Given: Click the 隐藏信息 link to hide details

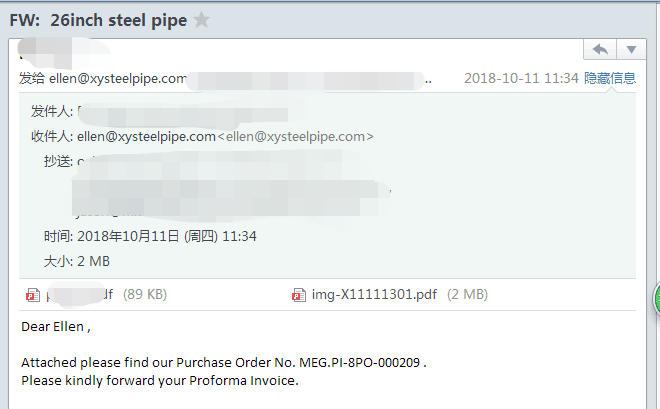Looking at the screenshot, I should [609, 78].
